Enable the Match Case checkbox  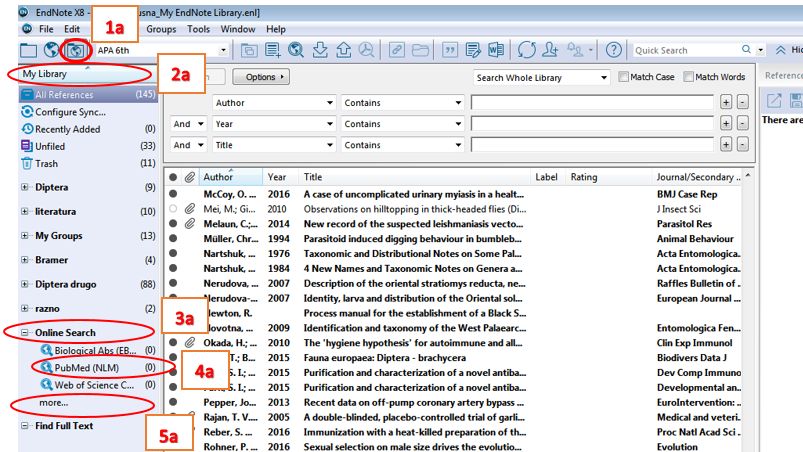click(623, 77)
